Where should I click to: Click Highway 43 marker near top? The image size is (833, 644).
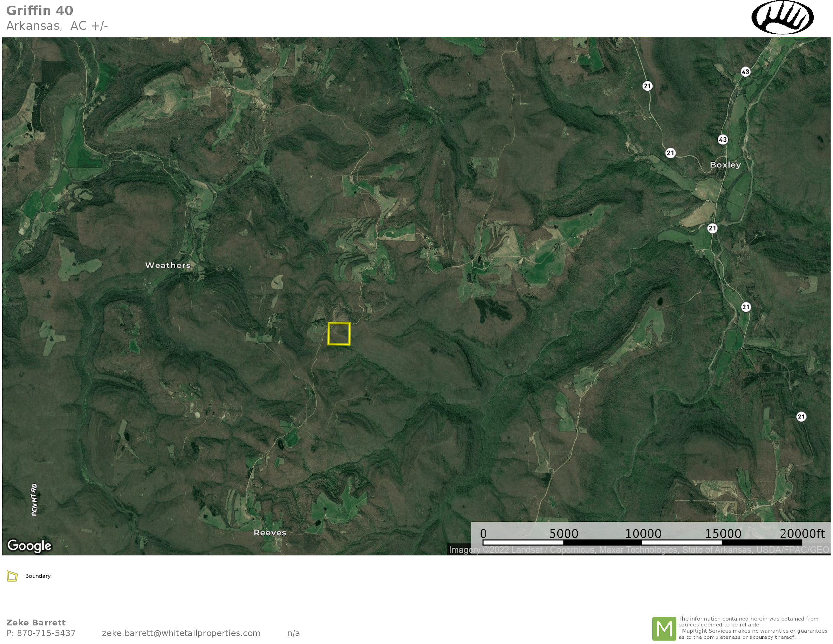745,72
